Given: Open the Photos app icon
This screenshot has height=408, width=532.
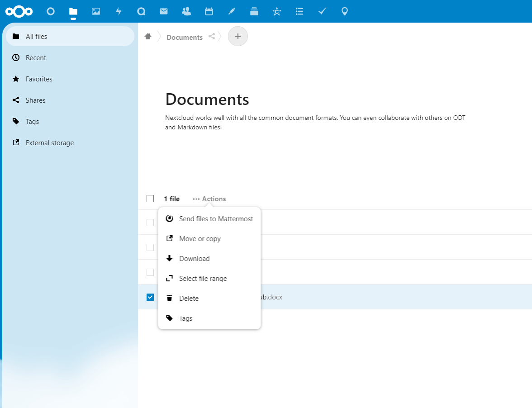Looking at the screenshot, I should coord(96,11).
